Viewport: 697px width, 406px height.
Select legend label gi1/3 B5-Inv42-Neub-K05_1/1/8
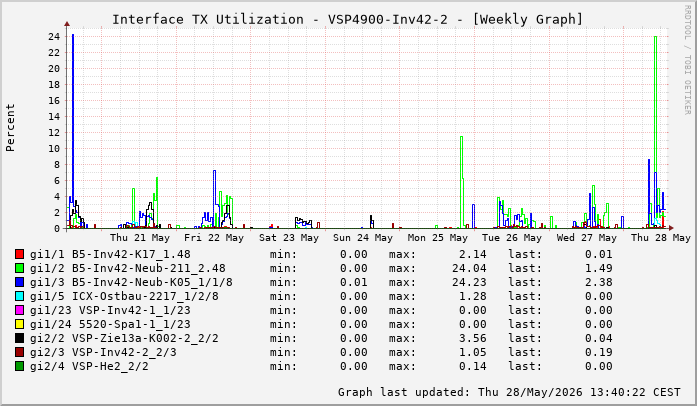[x=131, y=282]
